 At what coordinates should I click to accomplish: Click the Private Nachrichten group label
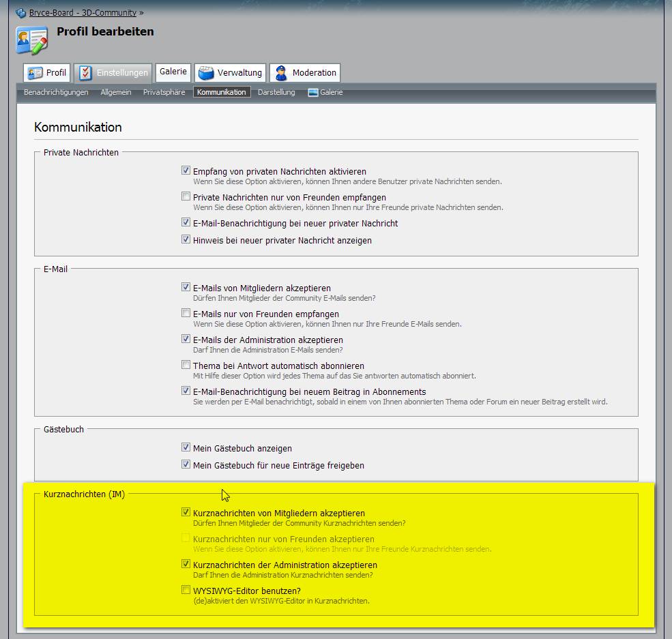pyautogui.click(x=81, y=153)
